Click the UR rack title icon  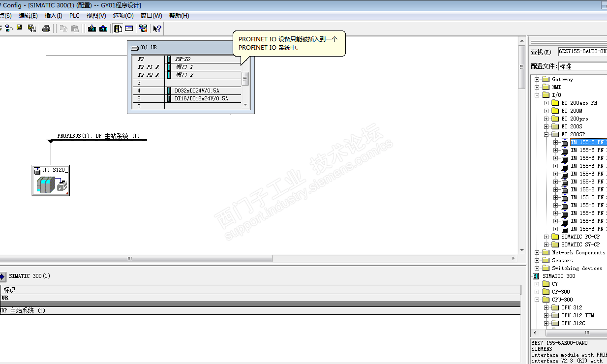pos(135,48)
